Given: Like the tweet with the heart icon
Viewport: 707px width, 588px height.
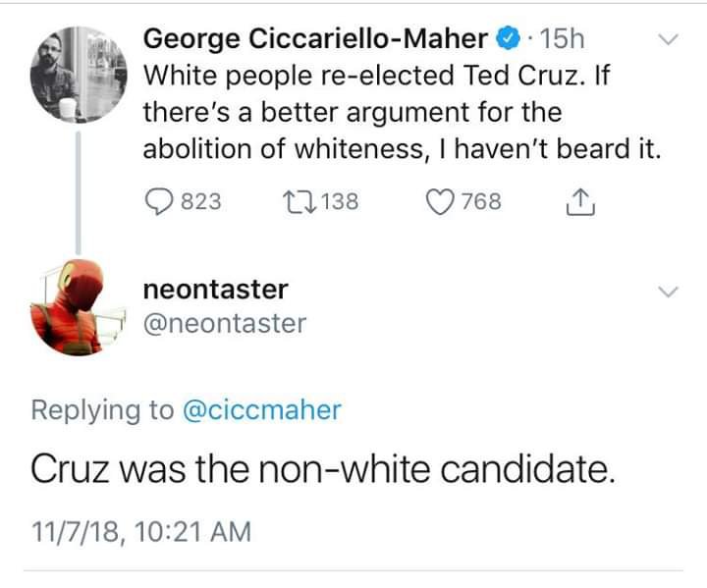Looking at the screenshot, I should click(441, 201).
